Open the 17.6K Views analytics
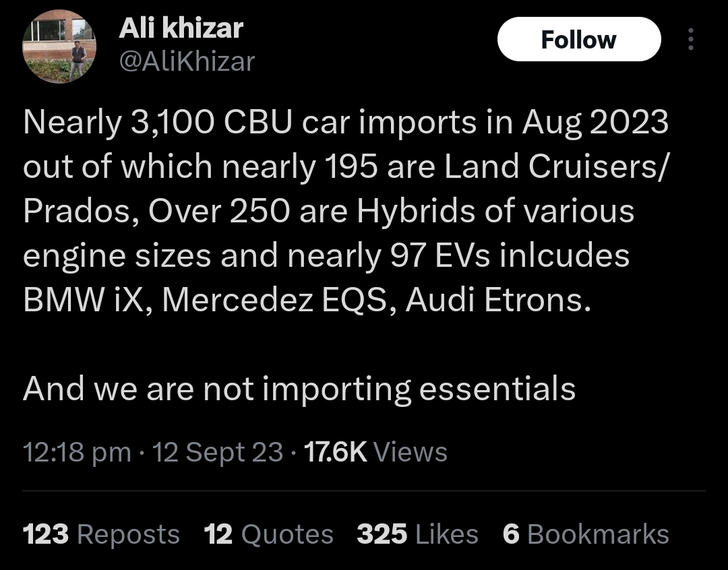This screenshot has height=570, width=728. tap(375, 452)
